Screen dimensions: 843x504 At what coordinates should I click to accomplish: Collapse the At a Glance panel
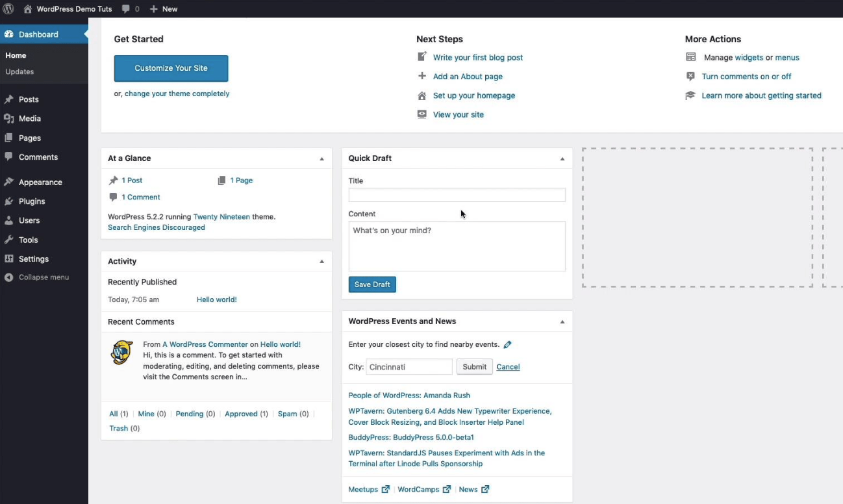point(321,158)
